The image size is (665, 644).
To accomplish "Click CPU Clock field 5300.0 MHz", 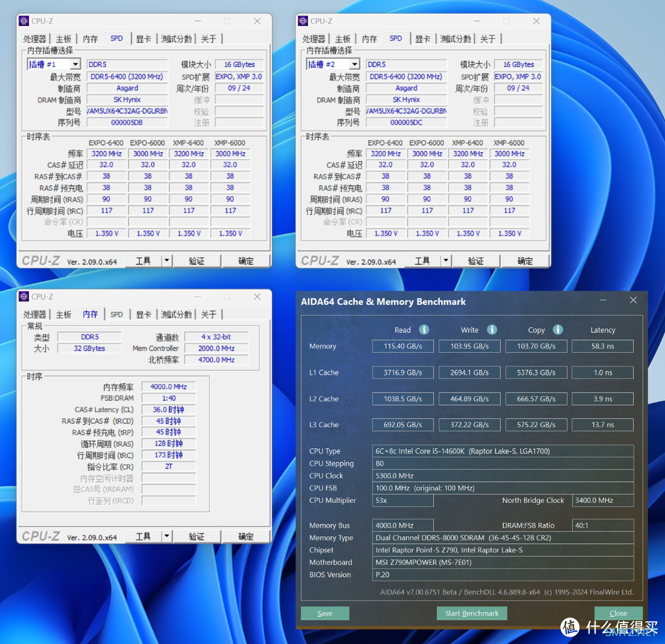I will (x=503, y=476).
